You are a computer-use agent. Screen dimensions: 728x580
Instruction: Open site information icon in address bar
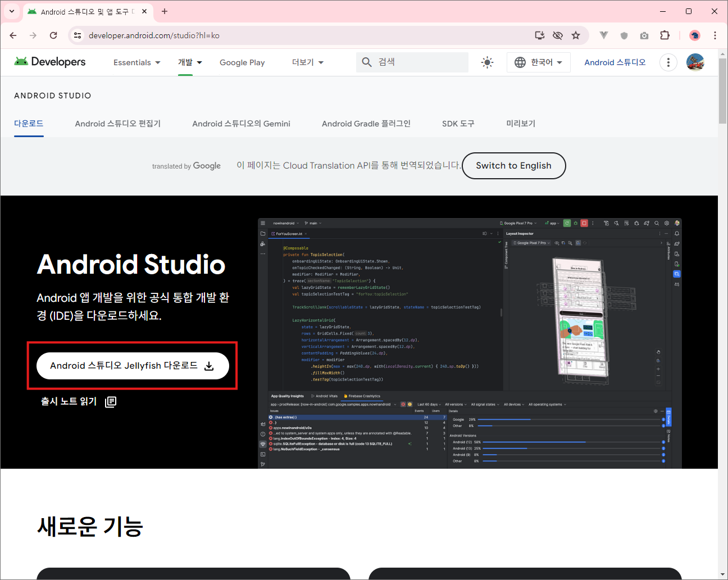[x=78, y=35]
